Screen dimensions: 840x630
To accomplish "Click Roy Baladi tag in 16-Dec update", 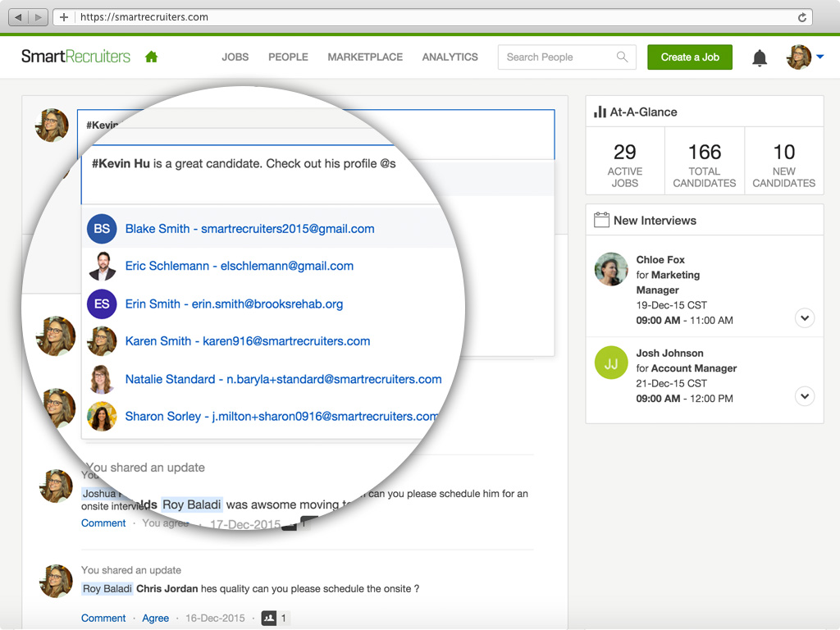I will (107, 589).
